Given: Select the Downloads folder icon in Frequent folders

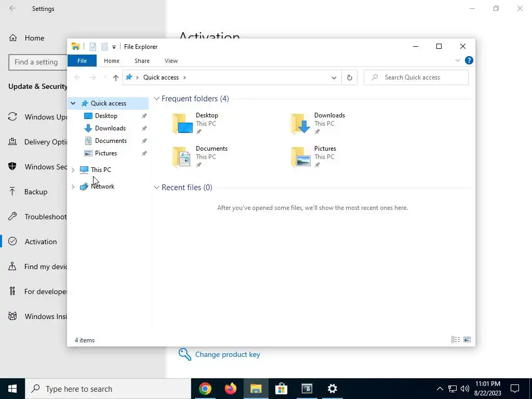Looking at the screenshot, I should (x=301, y=124).
